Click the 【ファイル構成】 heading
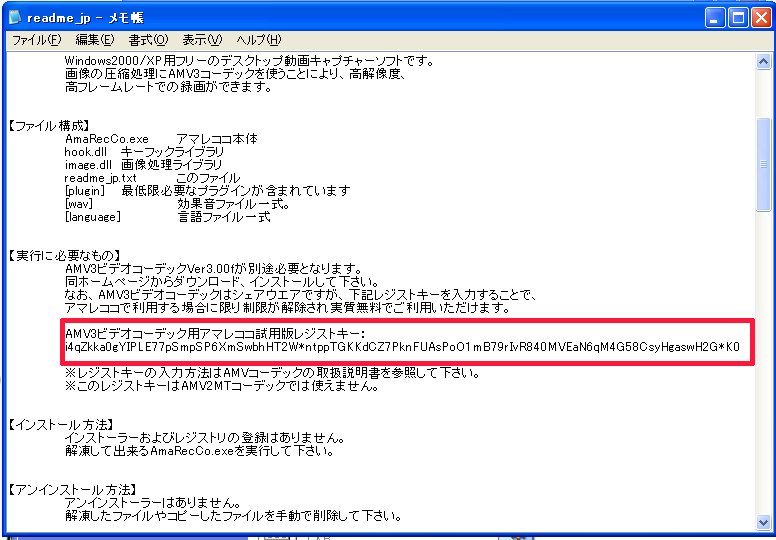 pos(48,126)
